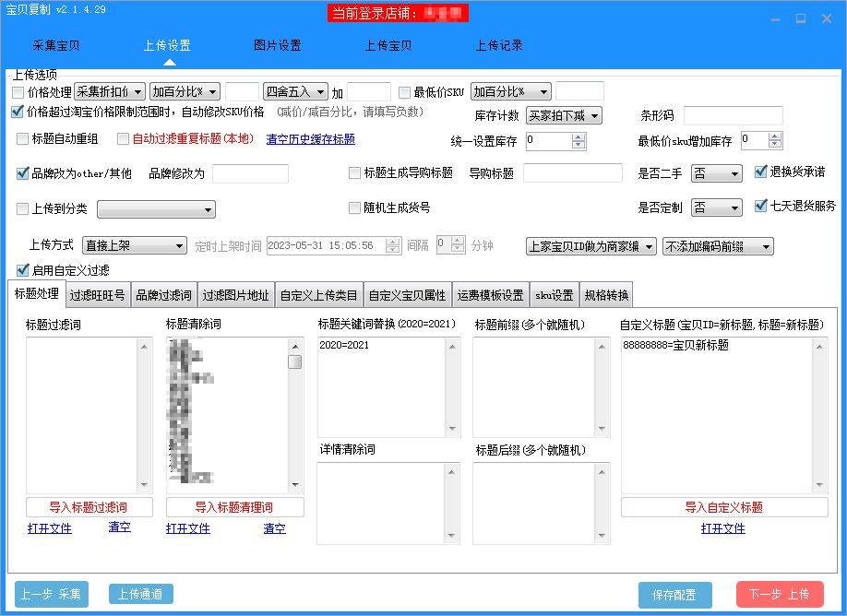Open file link under 导入标题清理词
The height and width of the screenshot is (616, 847).
pyautogui.click(x=188, y=528)
